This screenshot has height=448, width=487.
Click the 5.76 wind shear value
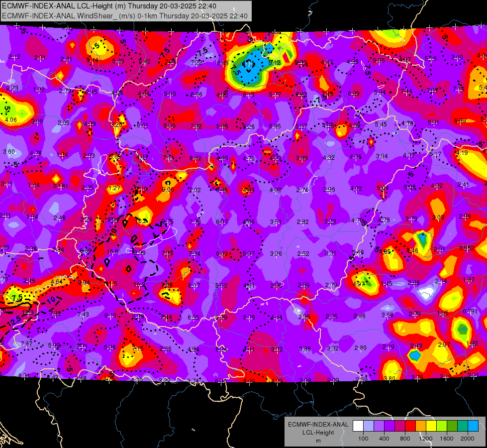tap(249, 317)
